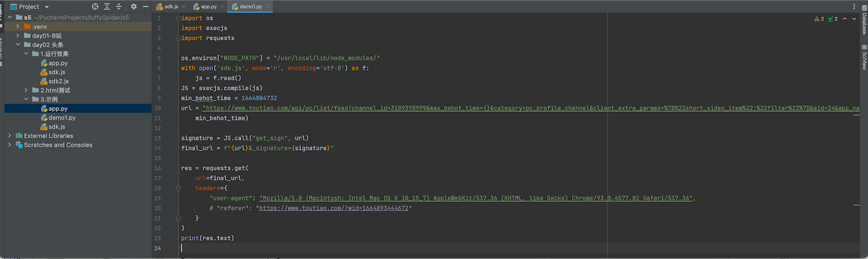
Task: Select the .venv folder row
Action: [x=78, y=27]
